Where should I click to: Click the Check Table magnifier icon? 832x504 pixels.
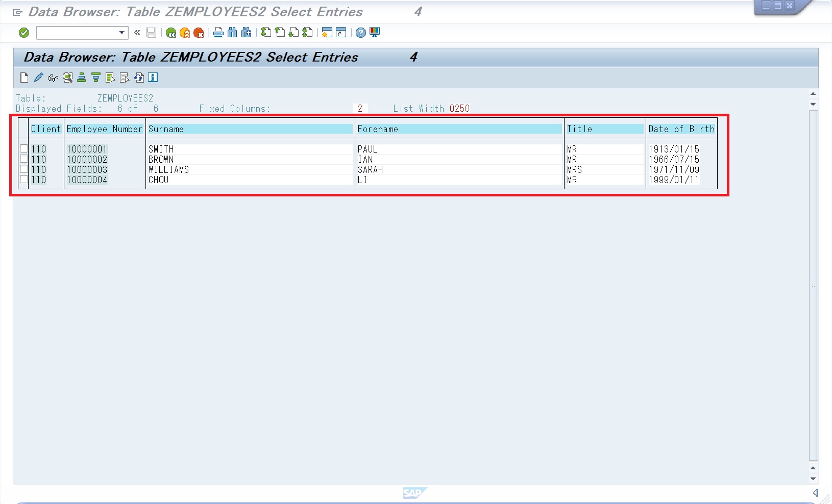pos(67,78)
